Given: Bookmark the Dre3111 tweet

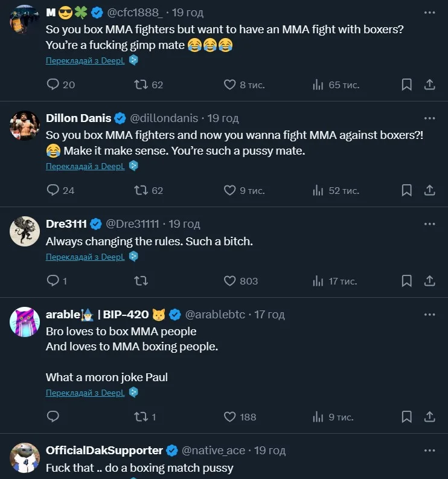Looking at the screenshot, I should pyautogui.click(x=407, y=281).
